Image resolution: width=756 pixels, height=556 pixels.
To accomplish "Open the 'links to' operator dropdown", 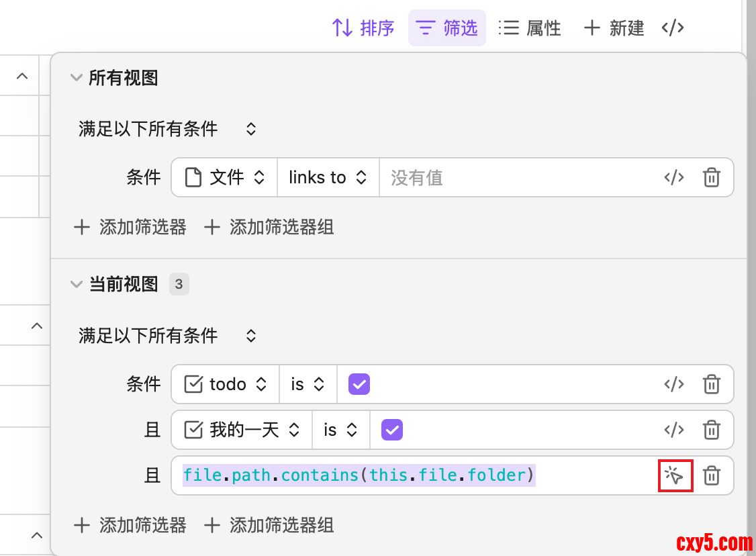I will pos(328,177).
